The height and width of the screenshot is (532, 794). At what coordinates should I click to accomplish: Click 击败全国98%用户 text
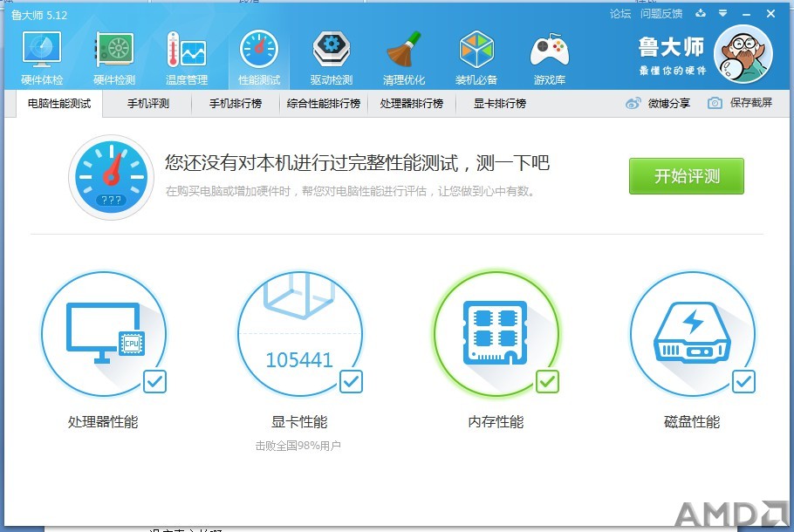(298, 446)
